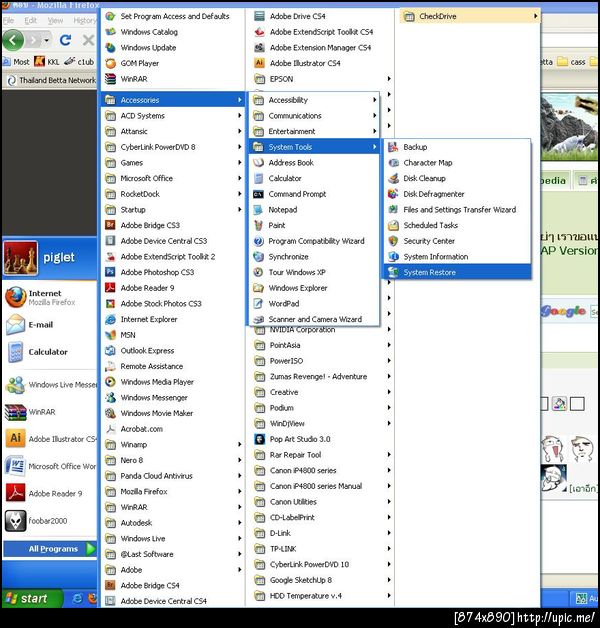600x628 pixels.
Task: Open the KKL bookmark in Firefox
Action: pyautogui.click(x=47, y=62)
